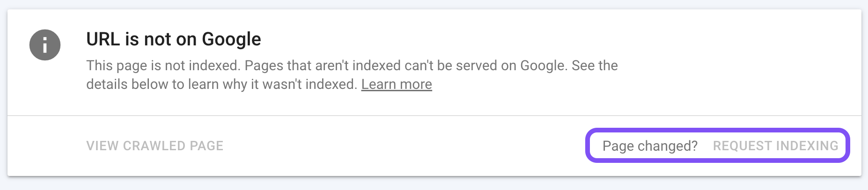Click the word 'CRAWLED' in the view button
This screenshot has height=190, width=868.
tap(154, 146)
